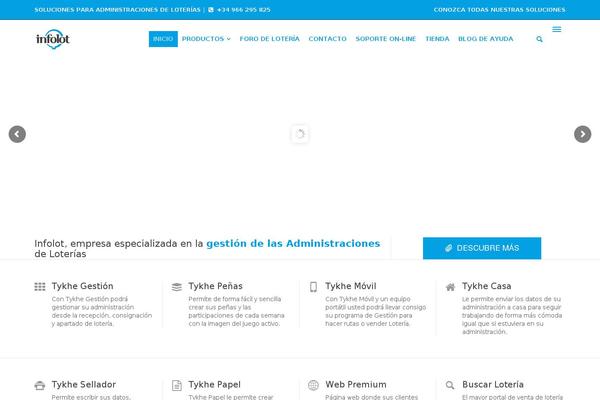Go to next slide arrow
The image size is (600, 400).
[x=582, y=134]
